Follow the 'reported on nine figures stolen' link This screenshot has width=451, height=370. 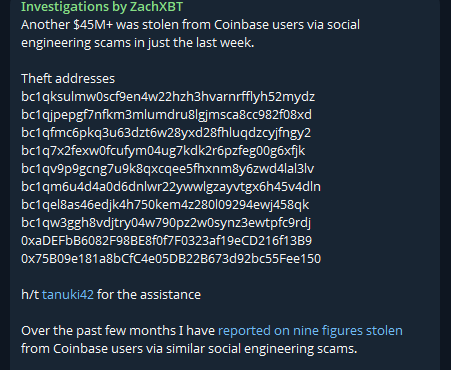pyautogui.click(x=310, y=331)
